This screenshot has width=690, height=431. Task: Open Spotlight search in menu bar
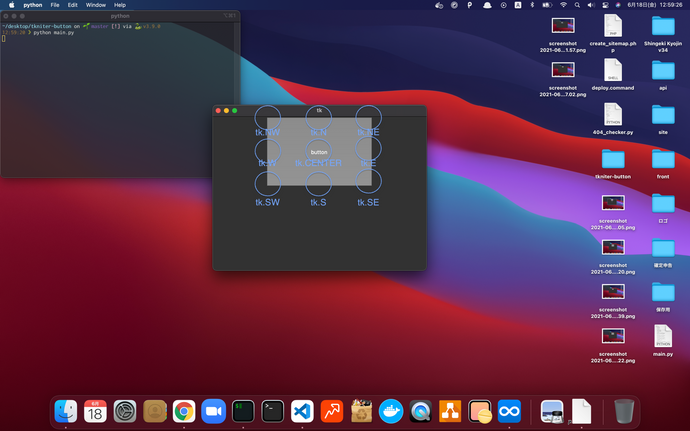578,5
